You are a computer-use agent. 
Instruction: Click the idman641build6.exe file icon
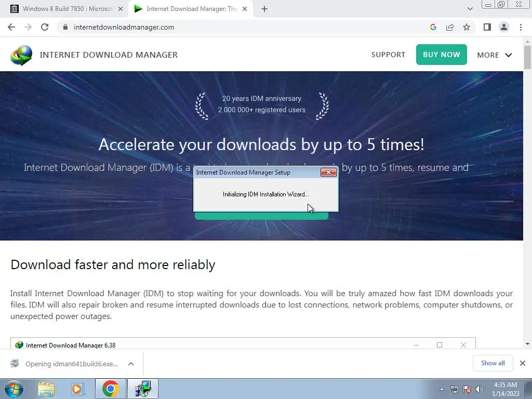15,364
